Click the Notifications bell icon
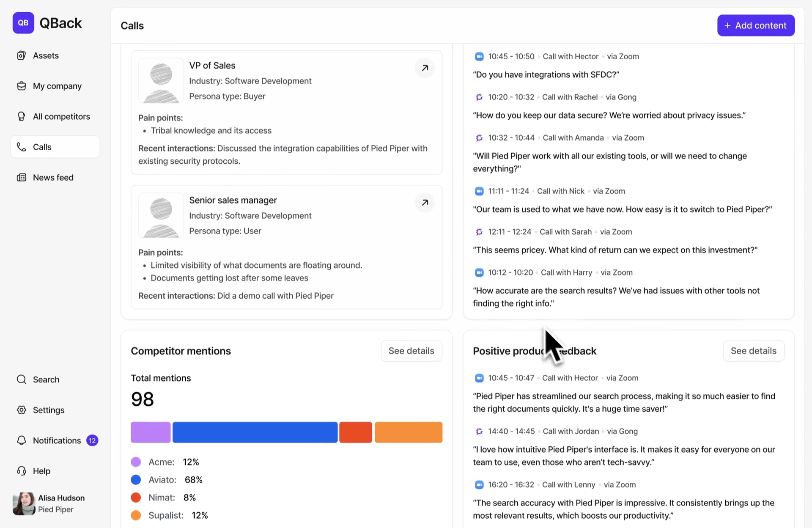The width and height of the screenshot is (812, 528). [22, 440]
